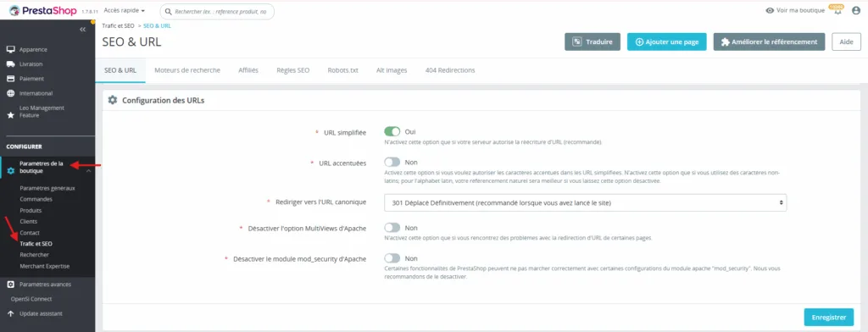Click the Update assistant arrow icon
Image resolution: width=868 pixels, height=332 pixels.
point(10,313)
